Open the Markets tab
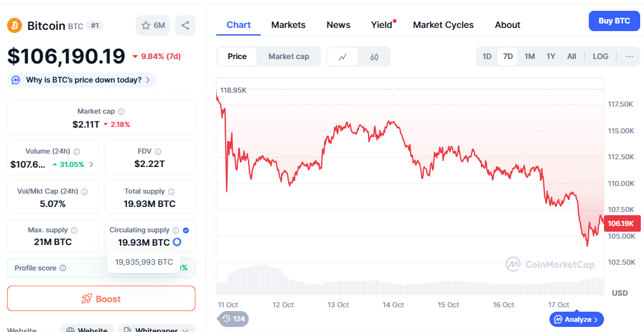644x332 pixels. pyautogui.click(x=288, y=25)
